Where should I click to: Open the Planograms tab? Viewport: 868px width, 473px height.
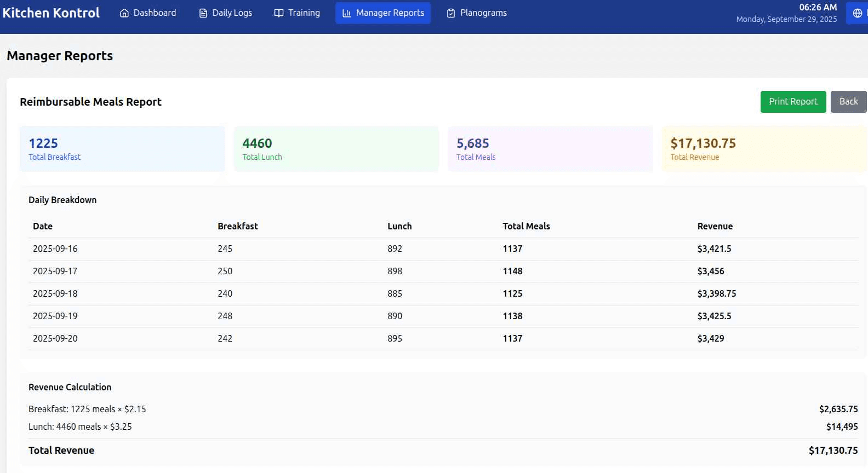pos(477,13)
